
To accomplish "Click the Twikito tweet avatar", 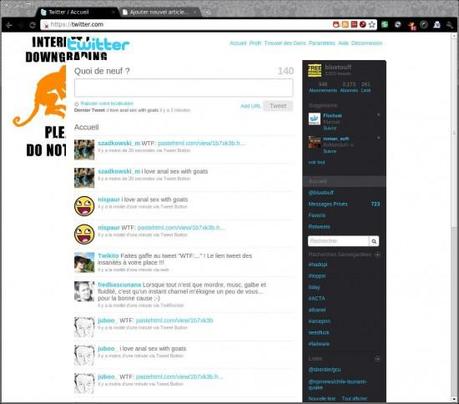I will click(x=84, y=262).
